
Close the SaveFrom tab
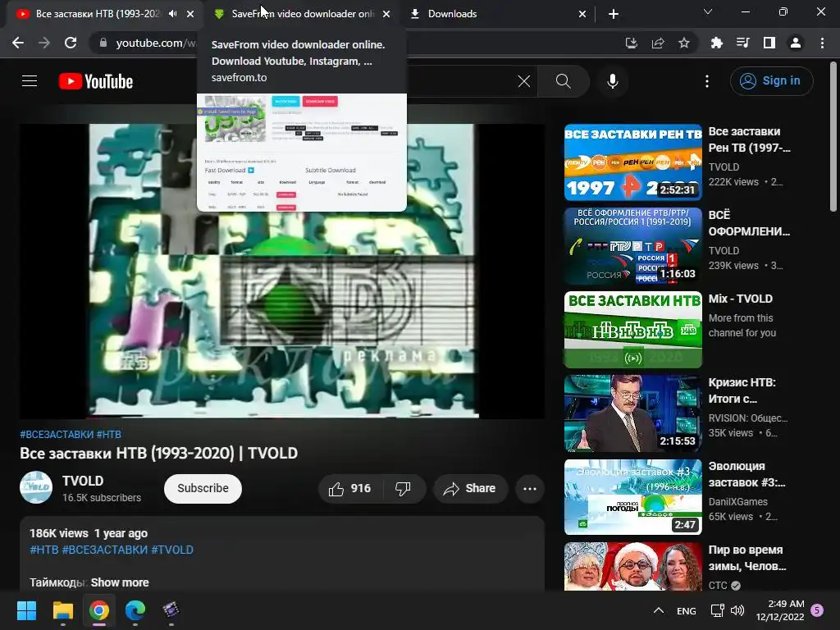coord(386,15)
